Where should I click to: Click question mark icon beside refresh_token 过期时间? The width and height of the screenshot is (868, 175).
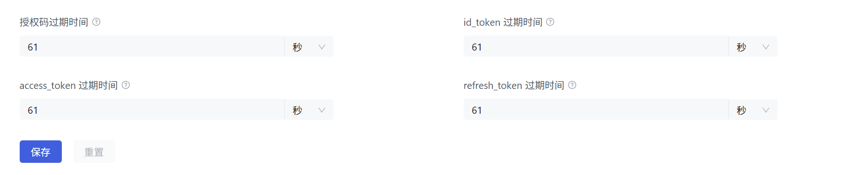coord(572,85)
